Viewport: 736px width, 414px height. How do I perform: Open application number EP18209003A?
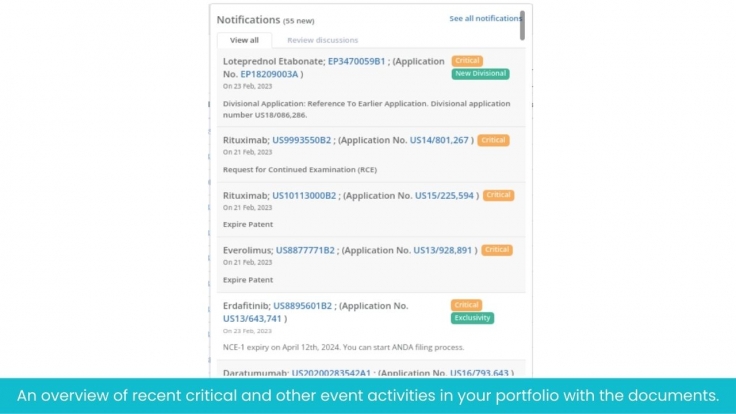(x=269, y=74)
